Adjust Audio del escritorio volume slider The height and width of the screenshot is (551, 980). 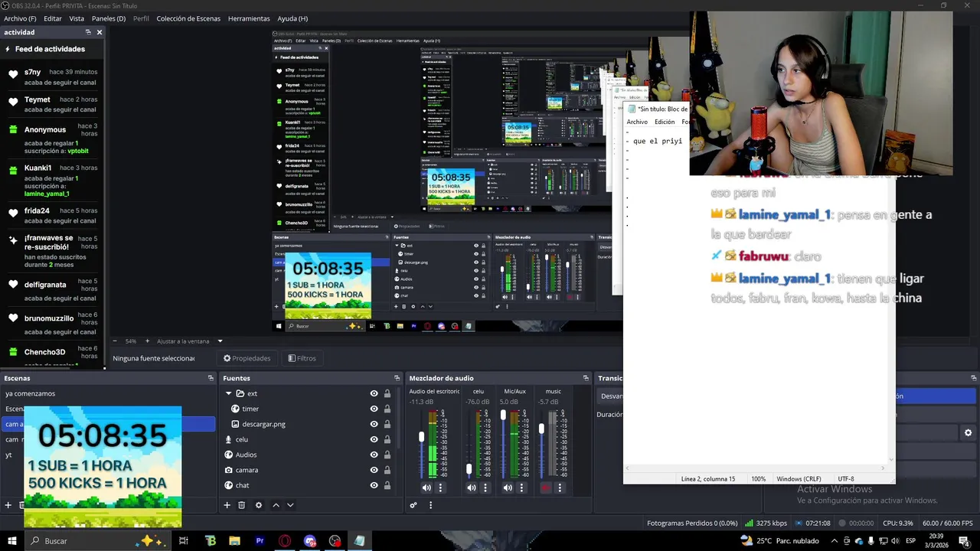point(421,438)
